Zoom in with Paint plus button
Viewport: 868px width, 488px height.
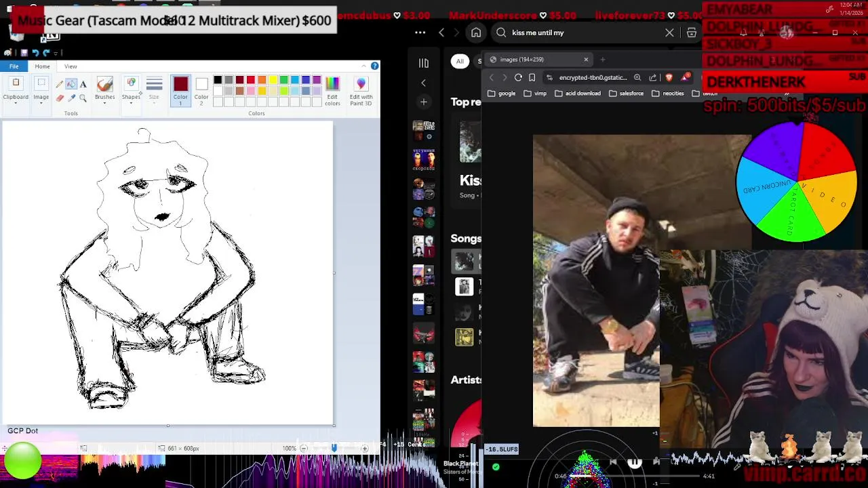tap(364, 448)
